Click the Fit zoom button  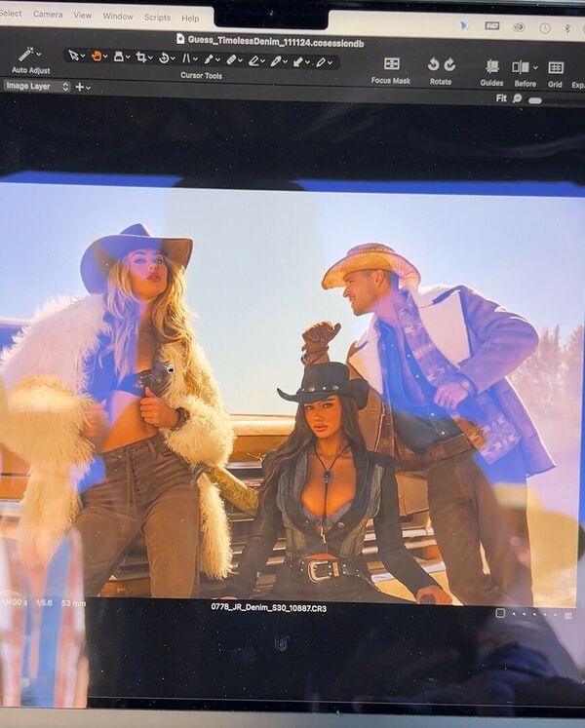[501, 98]
